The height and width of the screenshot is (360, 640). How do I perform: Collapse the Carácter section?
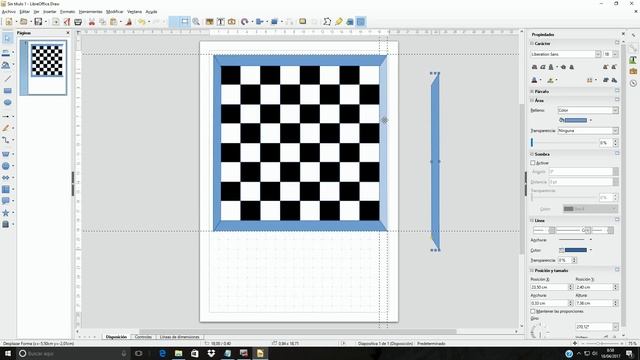[x=532, y=43]
